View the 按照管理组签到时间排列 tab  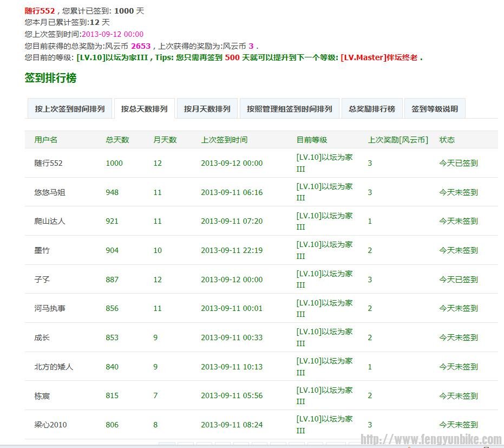[290, 108]
